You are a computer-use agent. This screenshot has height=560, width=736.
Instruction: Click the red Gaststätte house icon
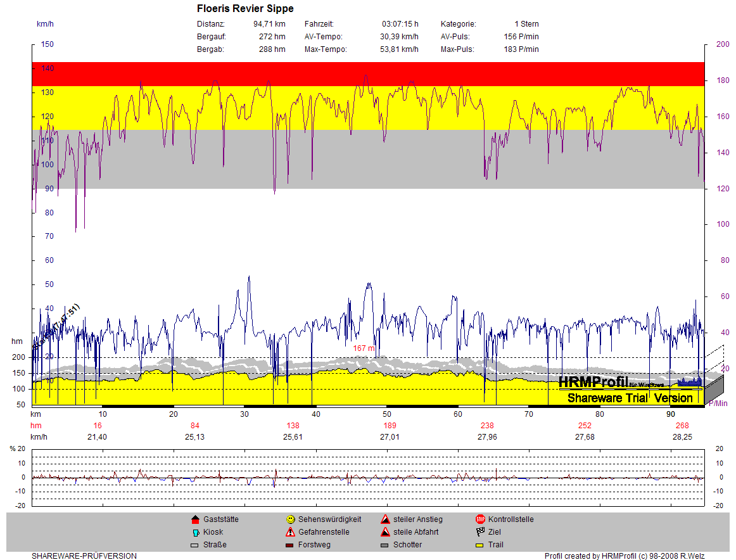click(195, 519)
